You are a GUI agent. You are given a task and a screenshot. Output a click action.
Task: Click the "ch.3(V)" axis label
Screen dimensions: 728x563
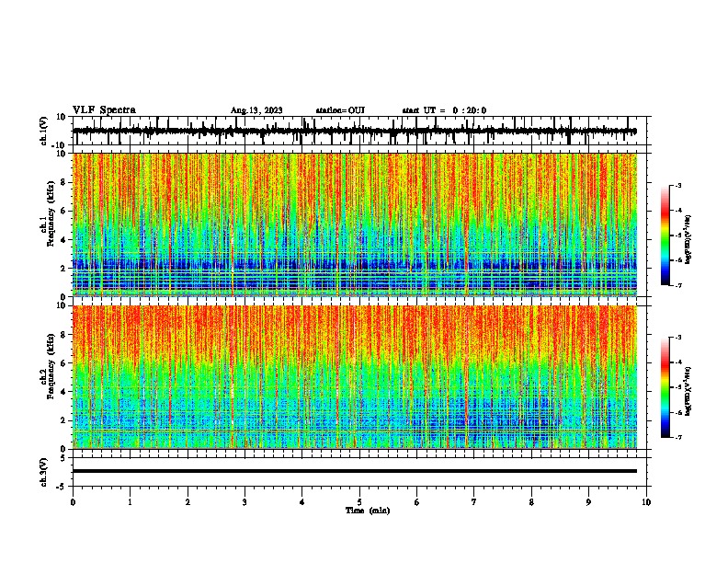(x=44, y=472)
